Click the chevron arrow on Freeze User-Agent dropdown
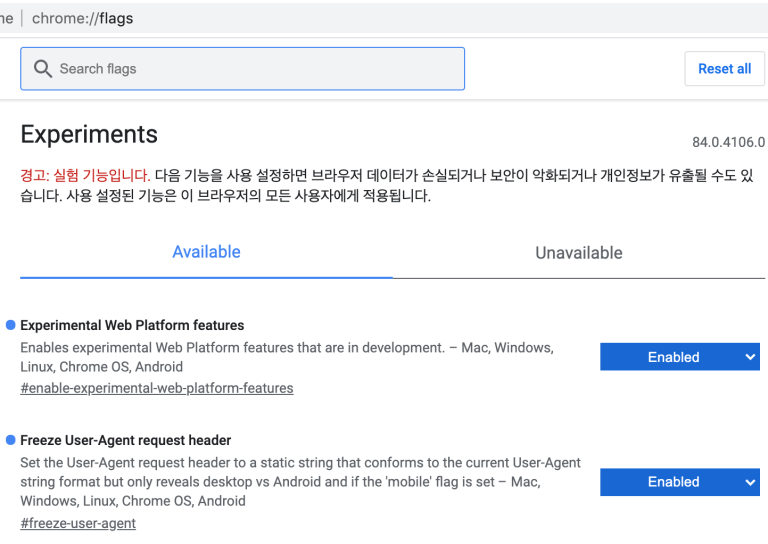768x544 pixels. click(750, 482)
